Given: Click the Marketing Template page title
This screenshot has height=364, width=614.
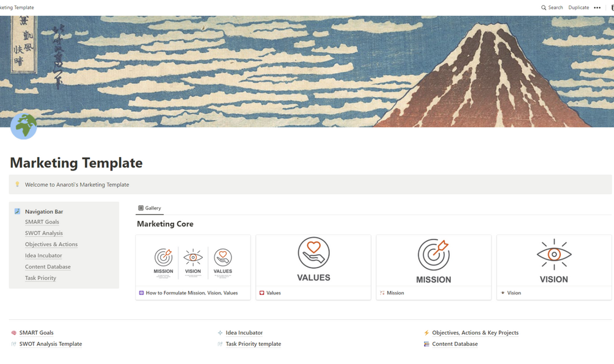Looking at the screenshot, I should [x=76, y=163].
